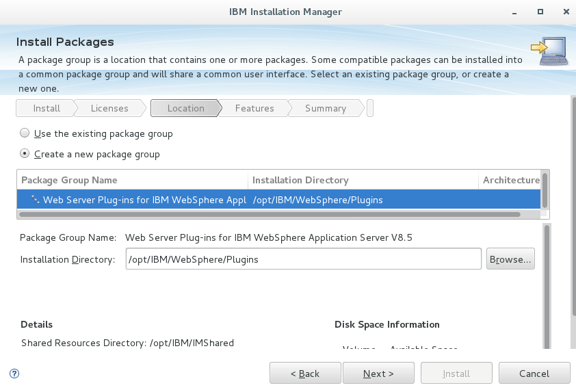This screenshot has height=392, width=576.
Task: Click the Shared Resources Directory text
Action: 127,343
